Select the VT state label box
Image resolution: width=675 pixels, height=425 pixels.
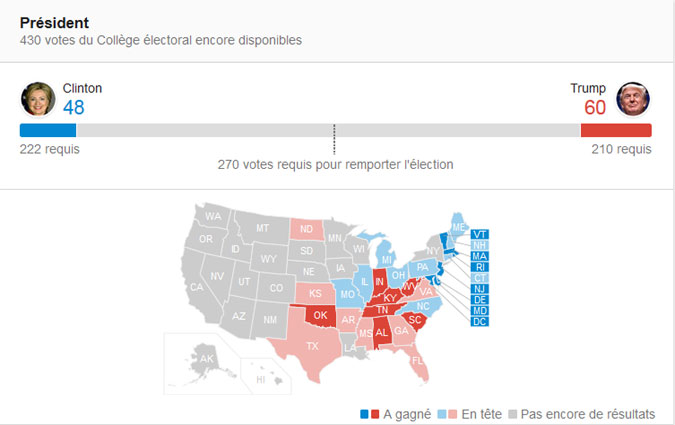480,234
